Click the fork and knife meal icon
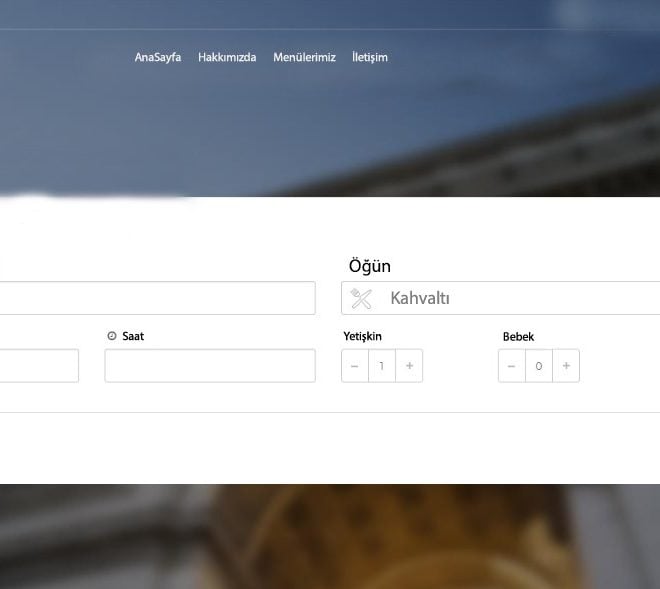 pyautogui.click(x=361, y=298)
